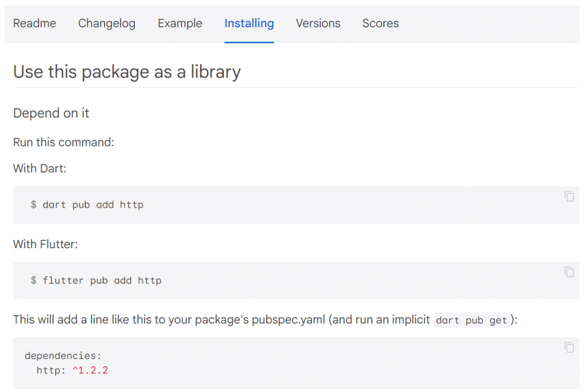Image resolution: width=585 pixels, height=392 pixels.
Task: Click the "Depend on it" subheading
Action: (51, 113)
